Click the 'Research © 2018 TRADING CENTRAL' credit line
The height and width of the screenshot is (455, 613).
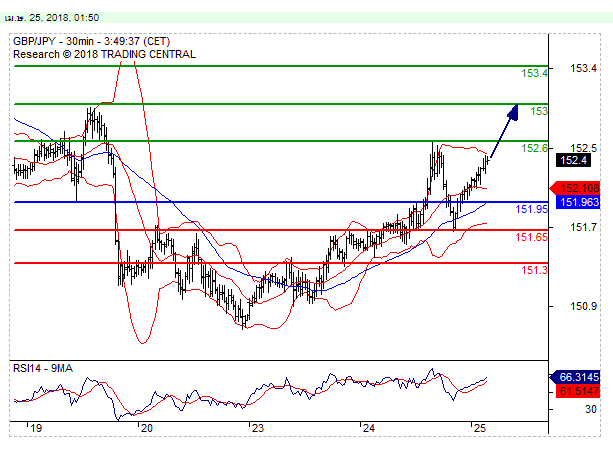coord(104,54)
